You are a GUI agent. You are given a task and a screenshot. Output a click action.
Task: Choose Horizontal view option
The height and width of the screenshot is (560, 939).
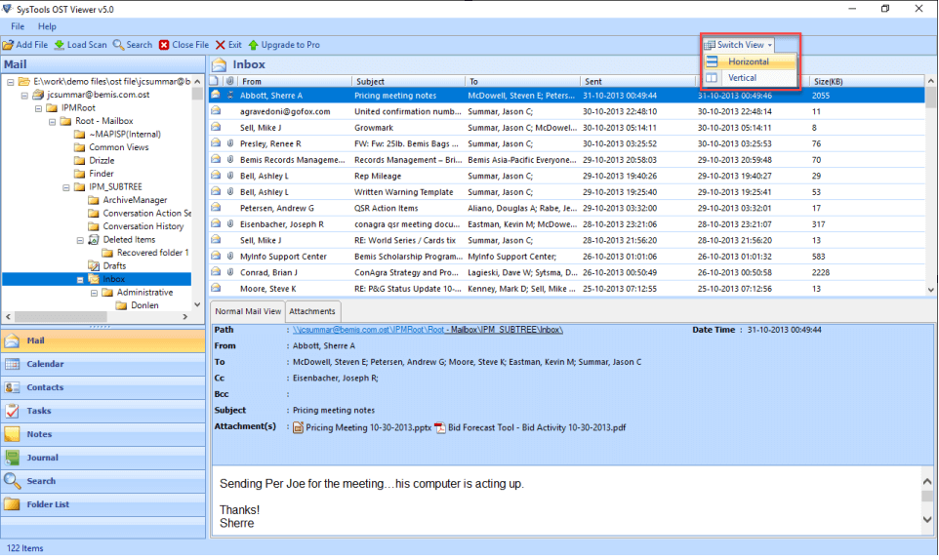coord(749,61)
